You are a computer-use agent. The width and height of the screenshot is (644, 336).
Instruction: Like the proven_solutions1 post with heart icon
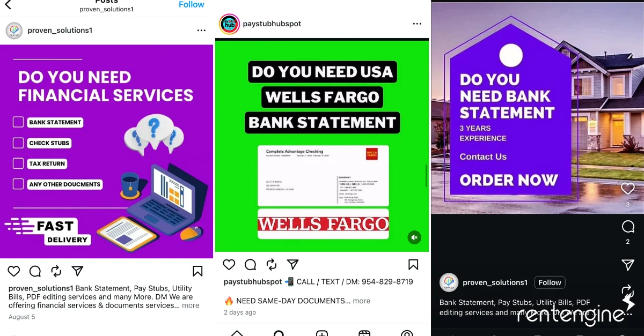[x=14, y=271]
